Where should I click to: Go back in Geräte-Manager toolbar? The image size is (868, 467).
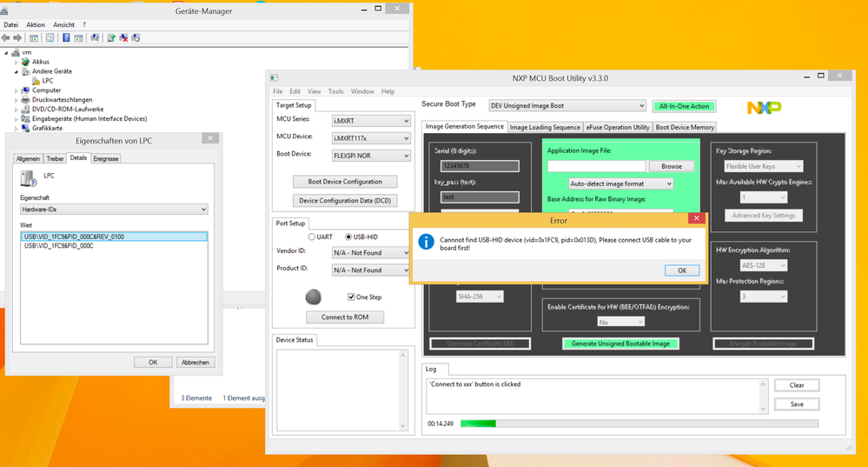(5, 37)
